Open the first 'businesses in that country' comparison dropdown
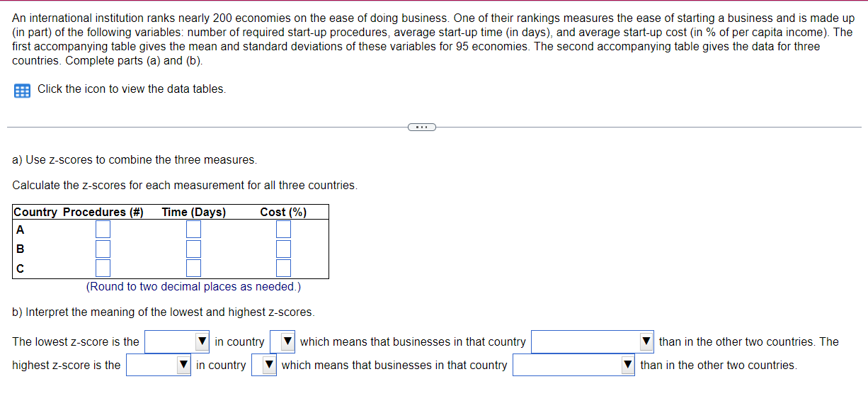868x413 pixels. tap(592, 341)
